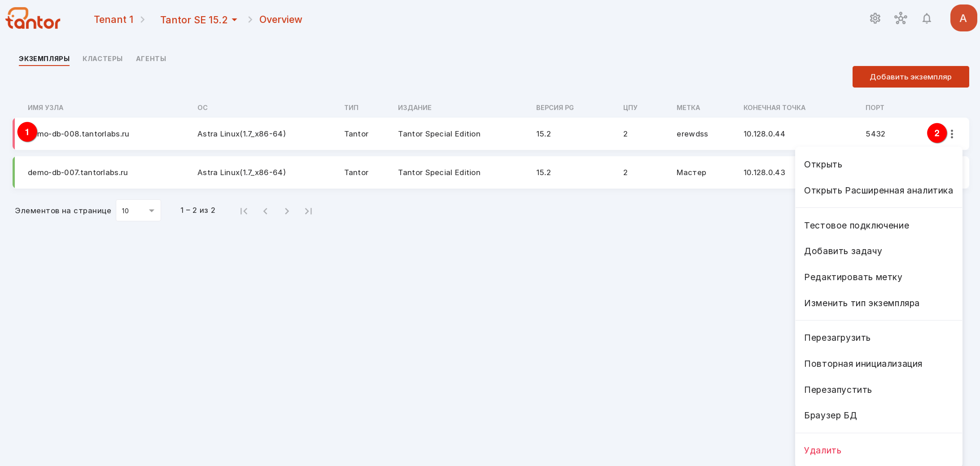Click the erewdss label cell
Screen dimensions: 980x466
tap(692, 134)
